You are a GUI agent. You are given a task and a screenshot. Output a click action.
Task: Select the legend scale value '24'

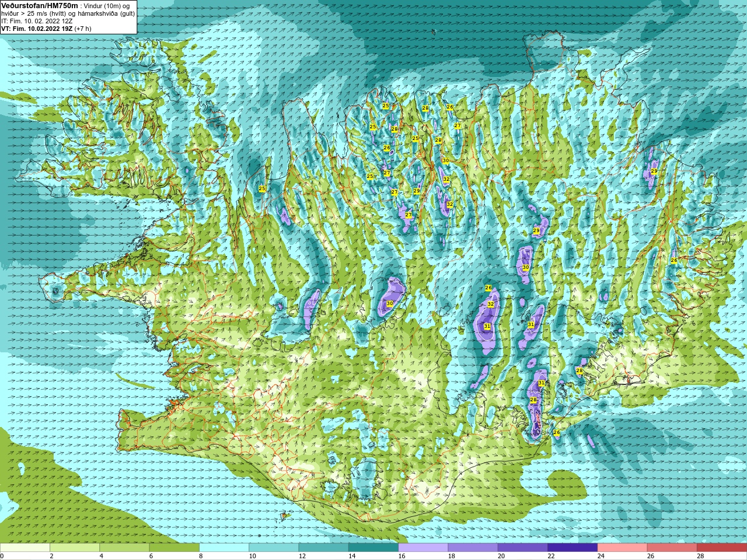(x=601, y=556)
